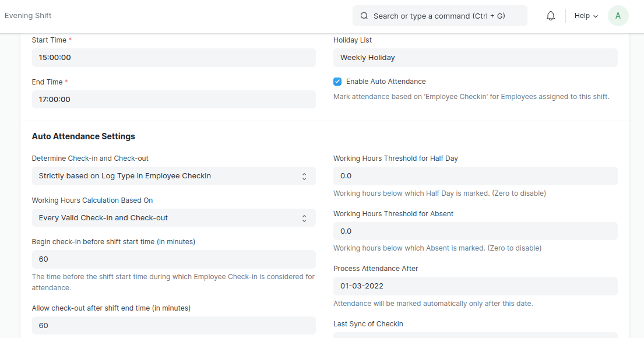Click the Evening Shift breadcrumb title
The image size is (644, 338).
tap(28, 16)
